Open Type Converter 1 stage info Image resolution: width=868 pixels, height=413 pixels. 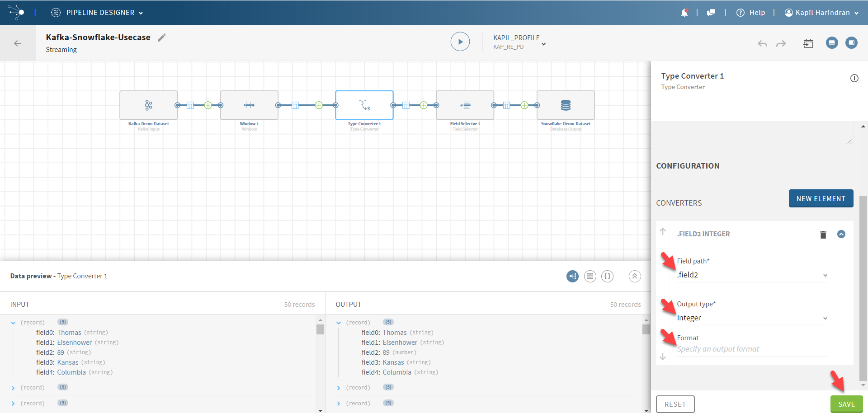[854, 78]
